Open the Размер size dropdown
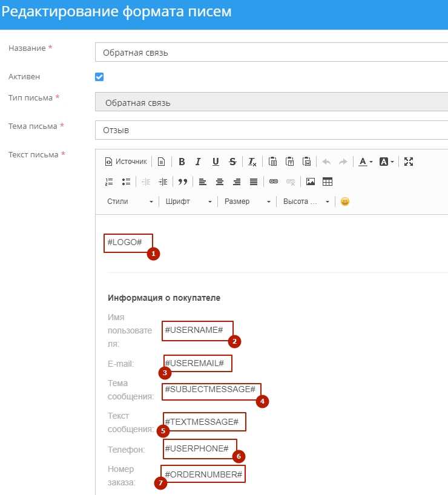Screen dimensions: 448x495 [x=247, y=202]
